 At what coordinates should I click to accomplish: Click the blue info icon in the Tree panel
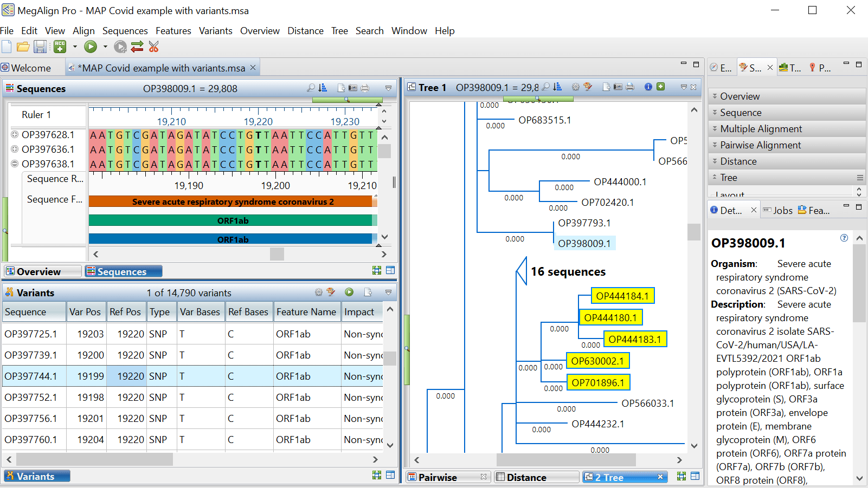648,87
